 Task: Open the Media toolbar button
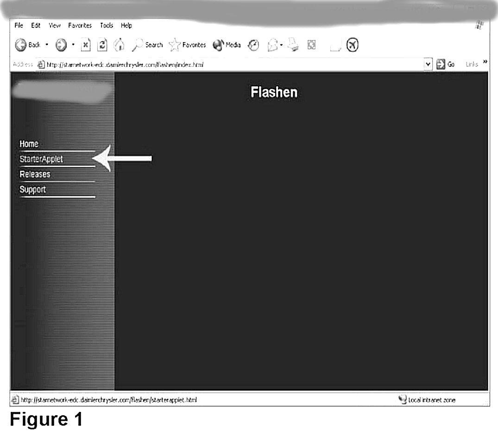point(227,45)
